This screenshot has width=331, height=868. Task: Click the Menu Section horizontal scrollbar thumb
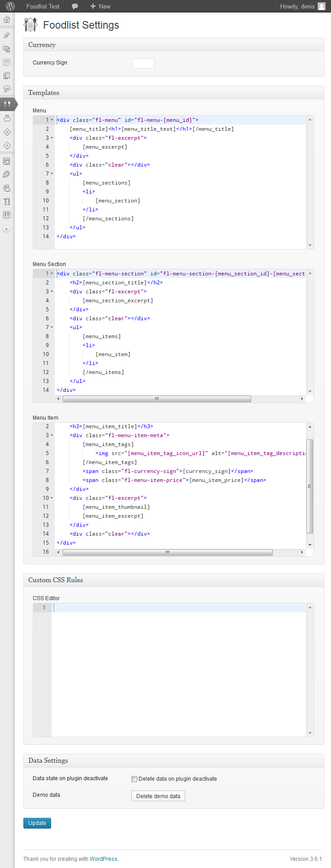click(x=157, y=399)
